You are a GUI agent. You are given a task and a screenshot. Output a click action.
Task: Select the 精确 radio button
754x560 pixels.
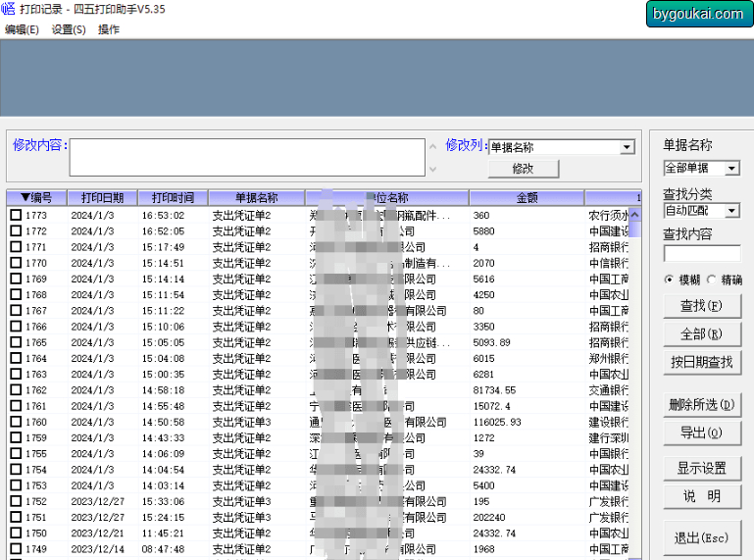711,280
